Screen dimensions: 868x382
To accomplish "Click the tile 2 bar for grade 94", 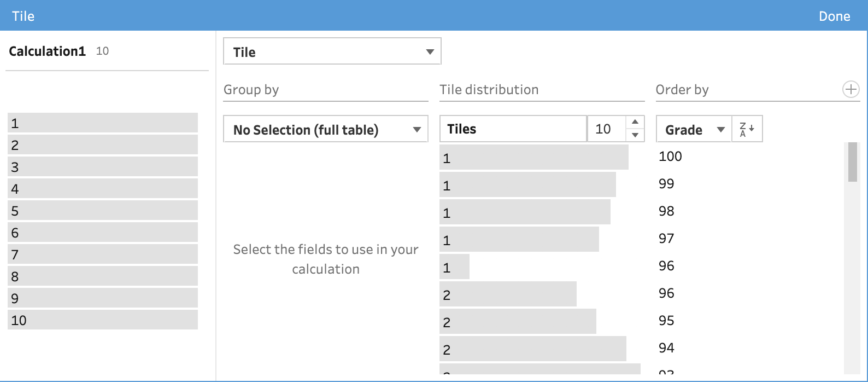I will [x=532, y=349].
